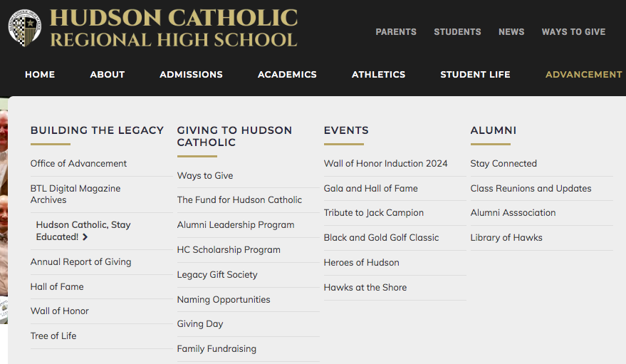Open Class Reunions and Updates

531,188
